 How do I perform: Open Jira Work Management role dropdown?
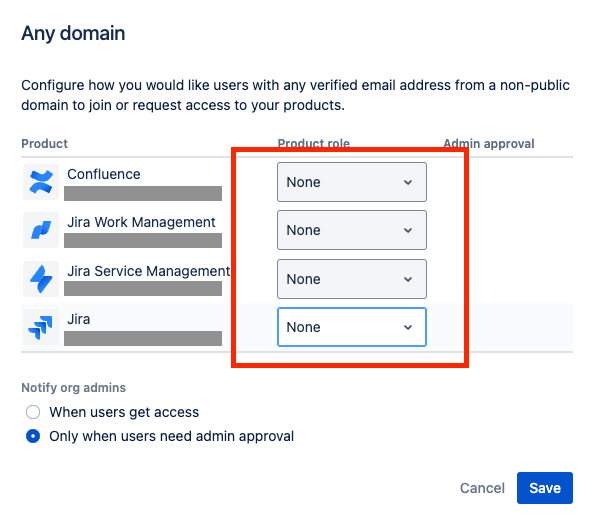point(352,230)
